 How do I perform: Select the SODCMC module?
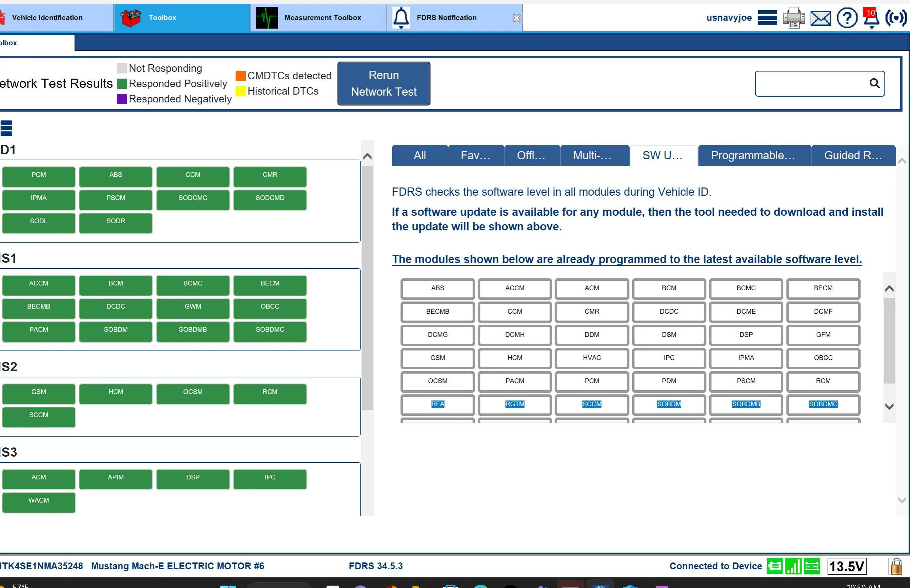(193, 200)
